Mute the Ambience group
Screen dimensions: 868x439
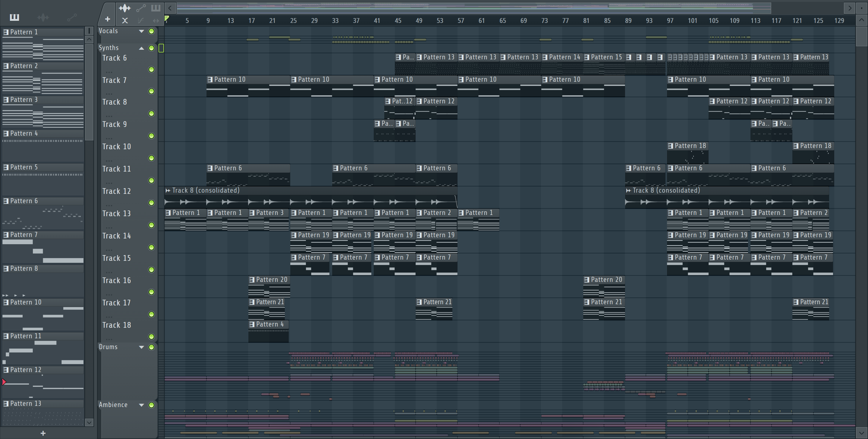tap(152, 405)
